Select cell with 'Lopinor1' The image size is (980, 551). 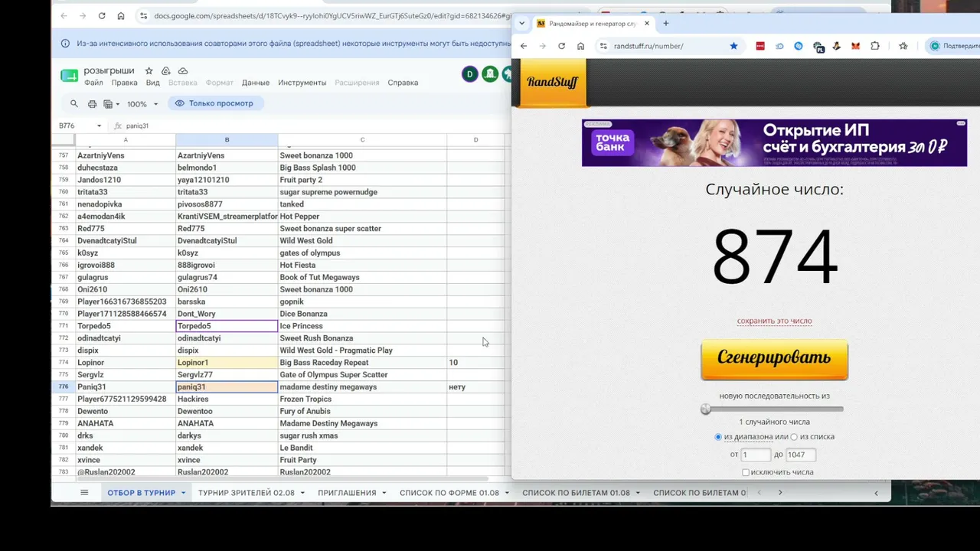click(x=227, y=363)
